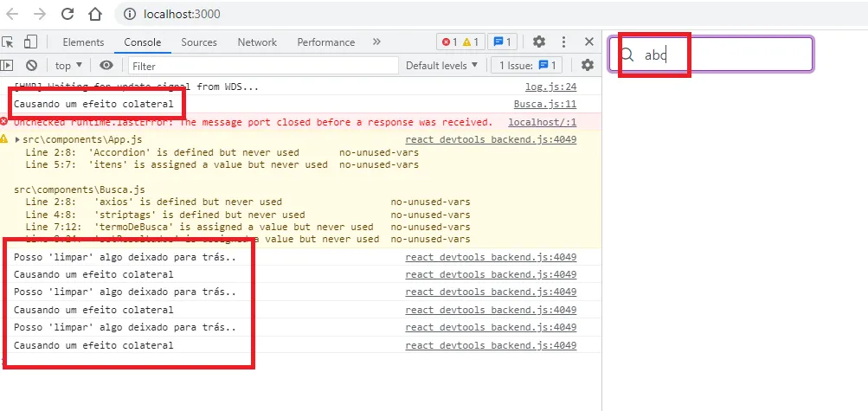868x411 pixels.
Task: Open the react_devtools_backend.js:4049 link on warning row
Action: click(x=491, y=140)
